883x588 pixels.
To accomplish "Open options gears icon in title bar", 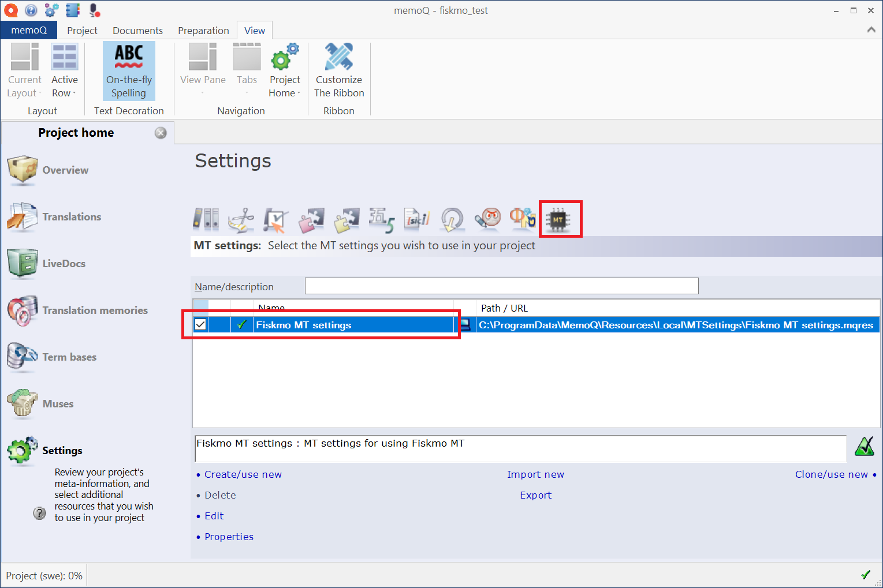I will pyautogui.click(x=52, y=10).
